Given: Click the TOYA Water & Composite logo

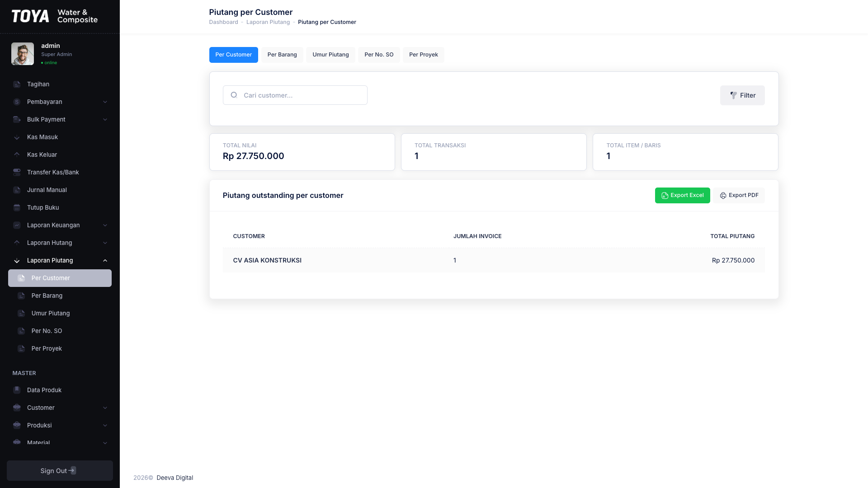Looking at the screenshot, I should tap(55, 16).
